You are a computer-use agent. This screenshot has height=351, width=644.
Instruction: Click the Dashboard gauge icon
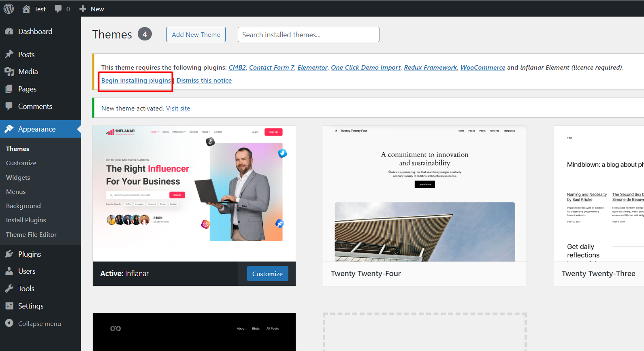(x=9, y=32)
